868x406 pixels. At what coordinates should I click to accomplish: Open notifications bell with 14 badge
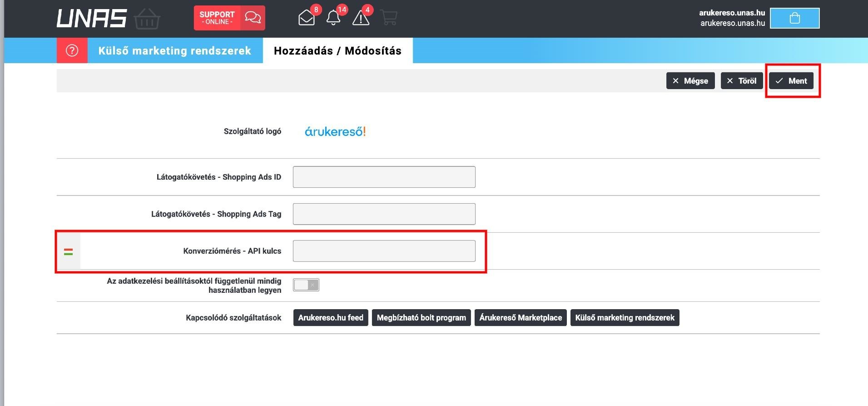coord(333,18)
